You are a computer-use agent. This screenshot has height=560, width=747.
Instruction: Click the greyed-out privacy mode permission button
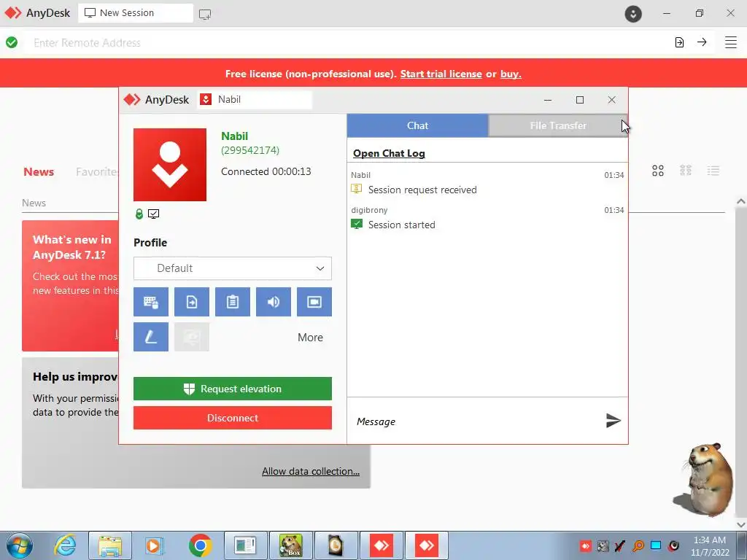pyautogui.click(x=192, y=337)
